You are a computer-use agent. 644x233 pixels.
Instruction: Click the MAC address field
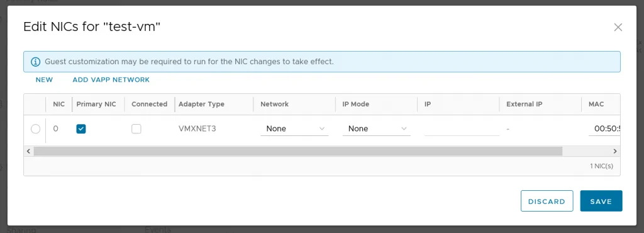click(604, 129)
